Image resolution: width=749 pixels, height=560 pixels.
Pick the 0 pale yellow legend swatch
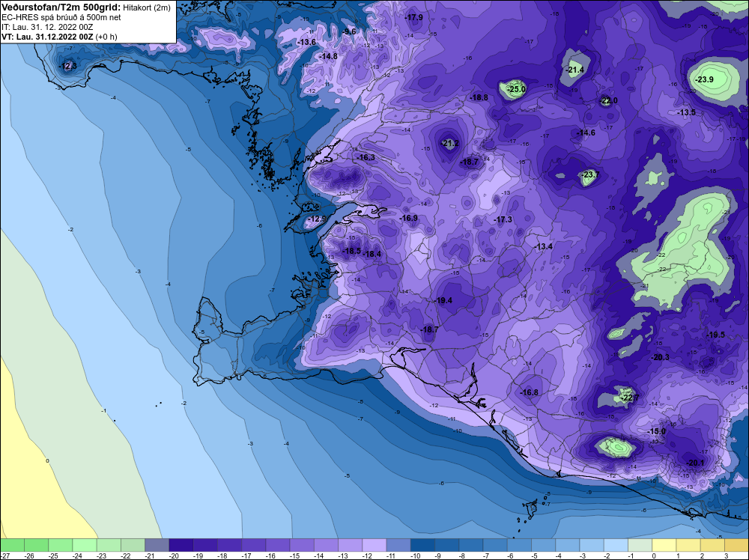tap(664, 545)
